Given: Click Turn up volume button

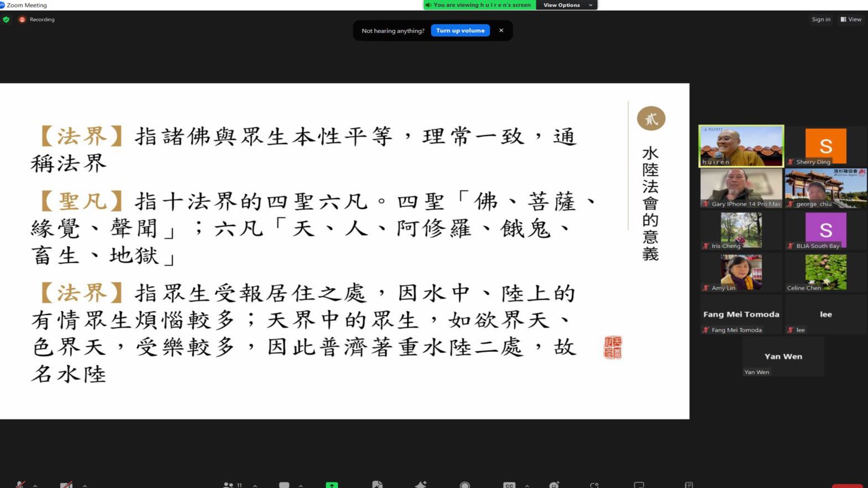Looking at the screenshot, I should point(460,30).
